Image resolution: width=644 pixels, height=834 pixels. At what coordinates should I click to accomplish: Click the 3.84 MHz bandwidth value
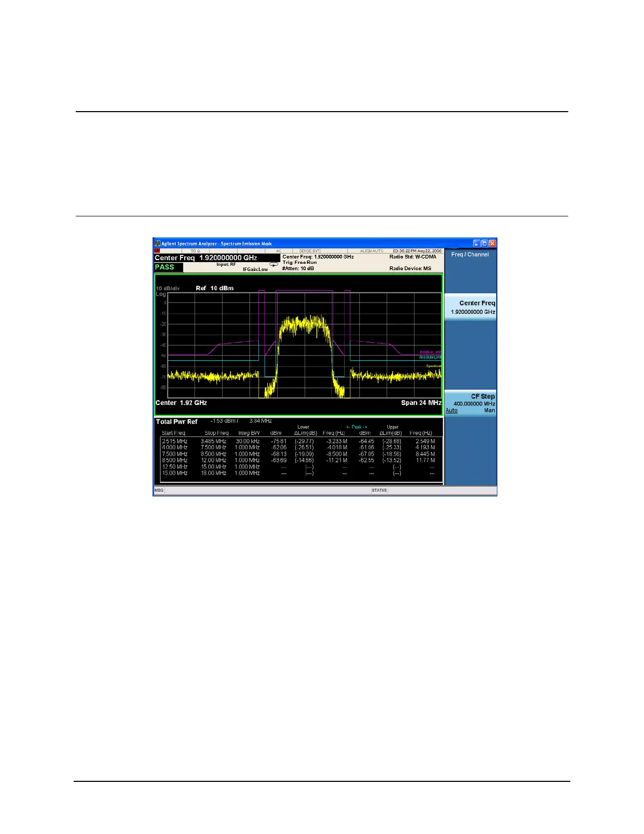point(260,421)
